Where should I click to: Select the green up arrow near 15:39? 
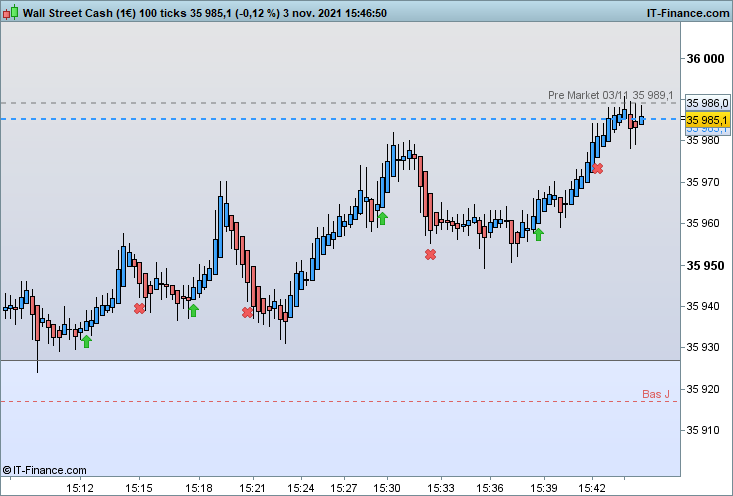point(539,234)
